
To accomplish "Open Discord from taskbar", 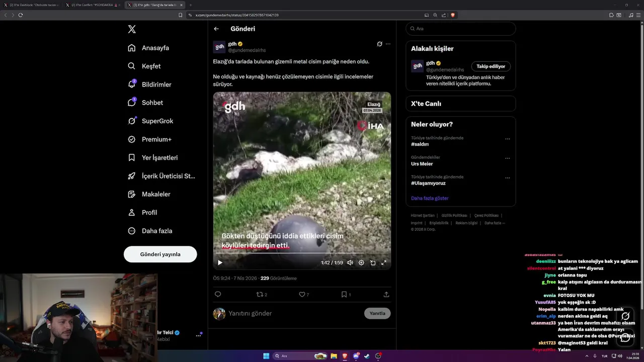I will tap(356, 356).
